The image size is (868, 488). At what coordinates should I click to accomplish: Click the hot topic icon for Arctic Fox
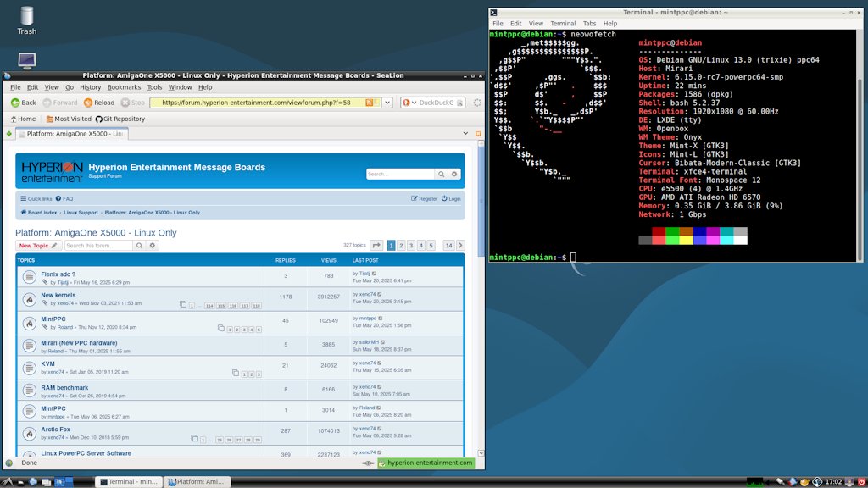30,434
